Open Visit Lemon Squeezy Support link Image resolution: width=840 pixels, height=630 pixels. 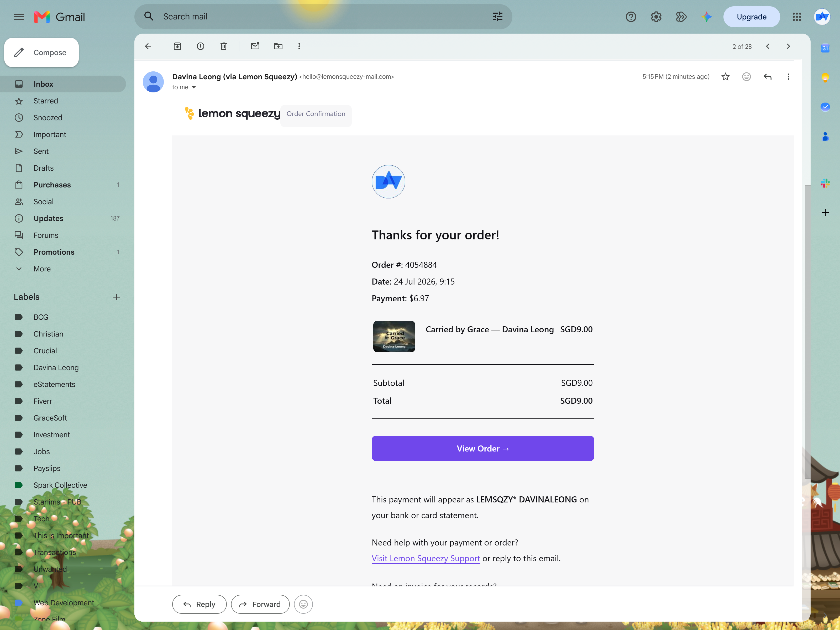pyautogui.click(x=426, y=558)
